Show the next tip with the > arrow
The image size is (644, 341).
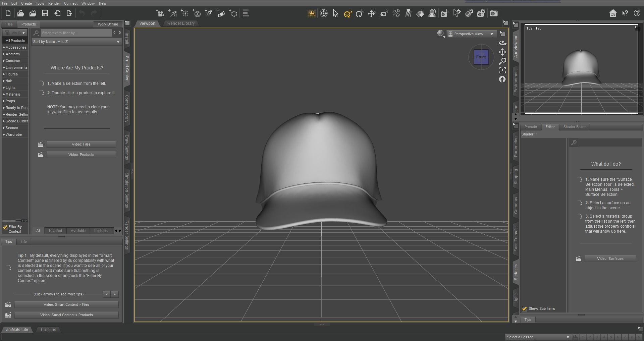pyautogui.click(x=115, y=294)
